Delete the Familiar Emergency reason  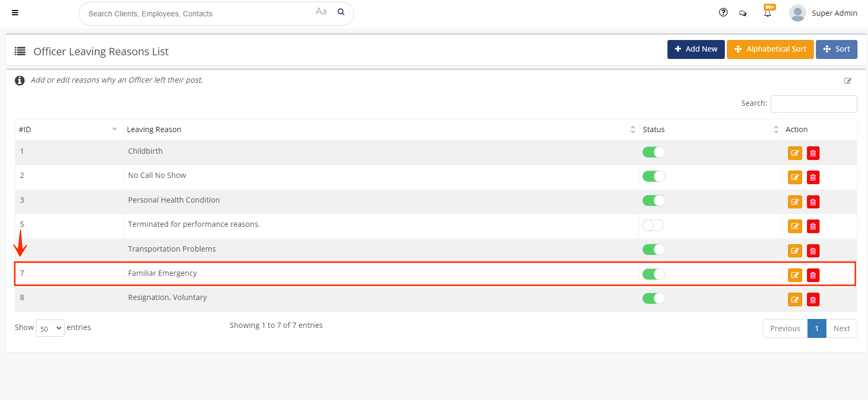813,275
